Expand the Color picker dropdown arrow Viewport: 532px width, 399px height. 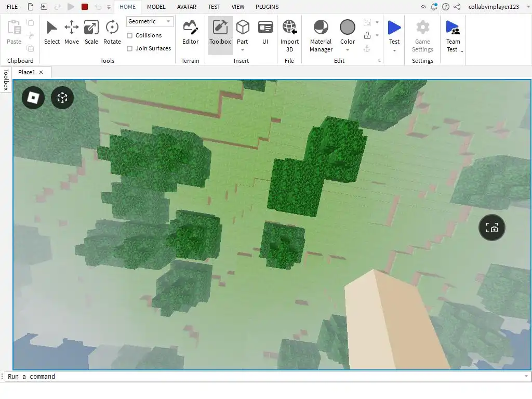pos(348,50)
